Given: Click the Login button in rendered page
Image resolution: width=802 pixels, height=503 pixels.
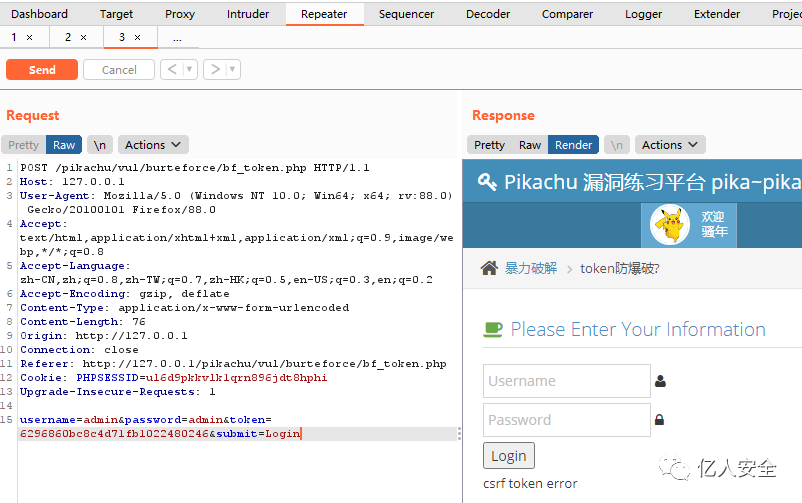Looking at the screenshot, I should pos(508,455).
